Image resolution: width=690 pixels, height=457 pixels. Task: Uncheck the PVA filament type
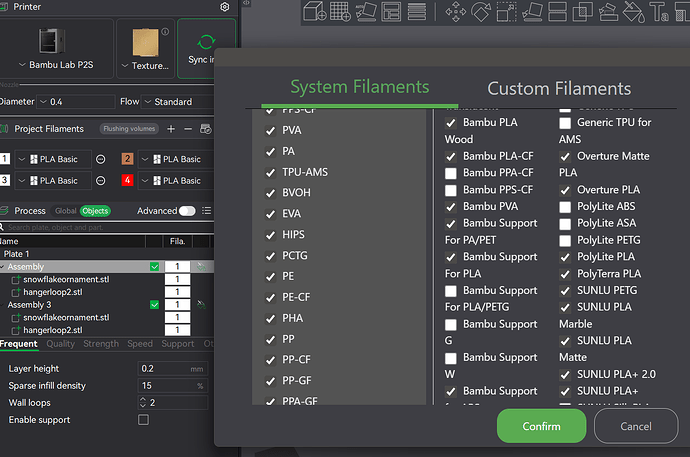coord(270,131)
